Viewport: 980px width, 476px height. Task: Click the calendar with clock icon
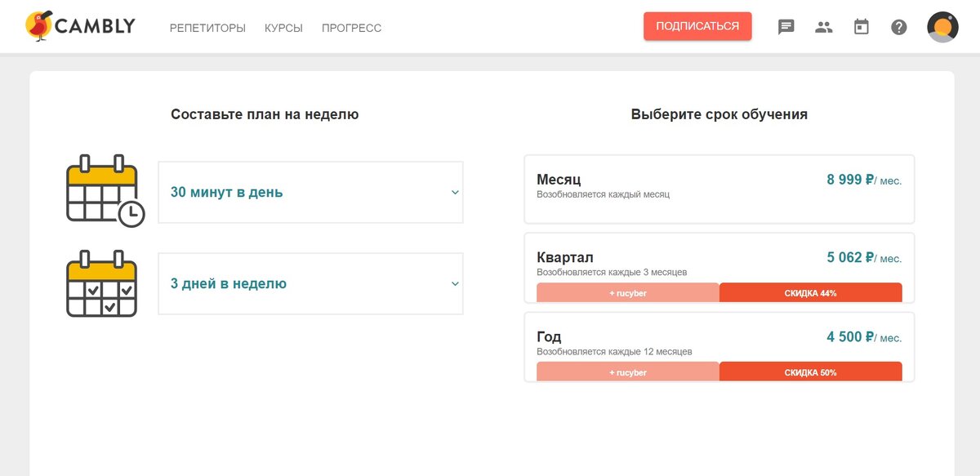105,191
